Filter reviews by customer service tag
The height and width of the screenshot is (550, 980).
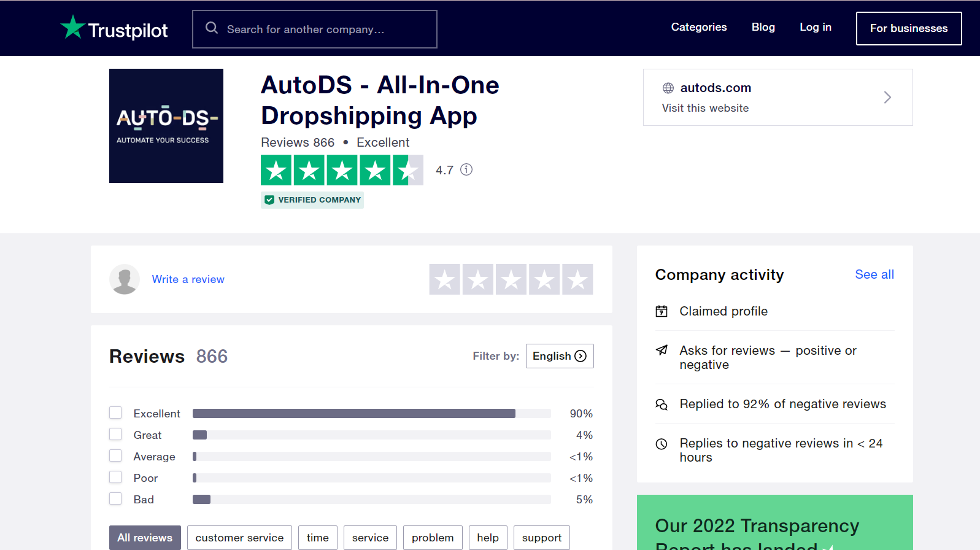(x=239, y=538)
